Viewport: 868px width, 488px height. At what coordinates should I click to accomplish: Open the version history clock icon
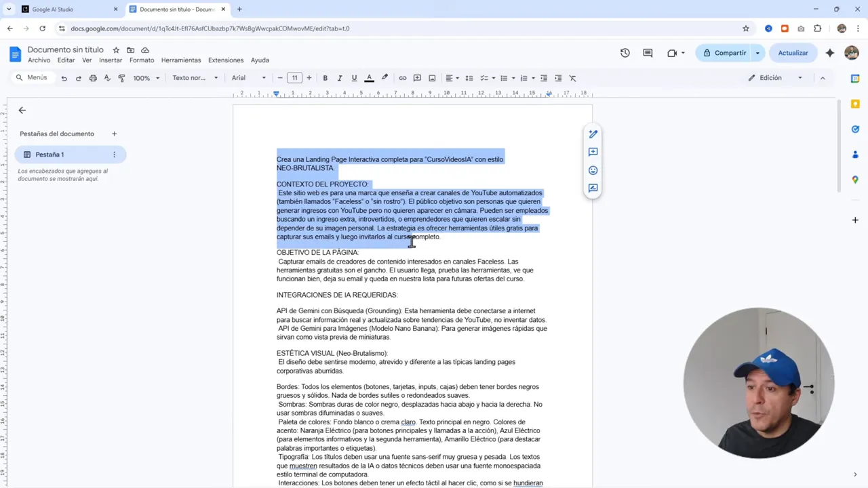point(625,52)
